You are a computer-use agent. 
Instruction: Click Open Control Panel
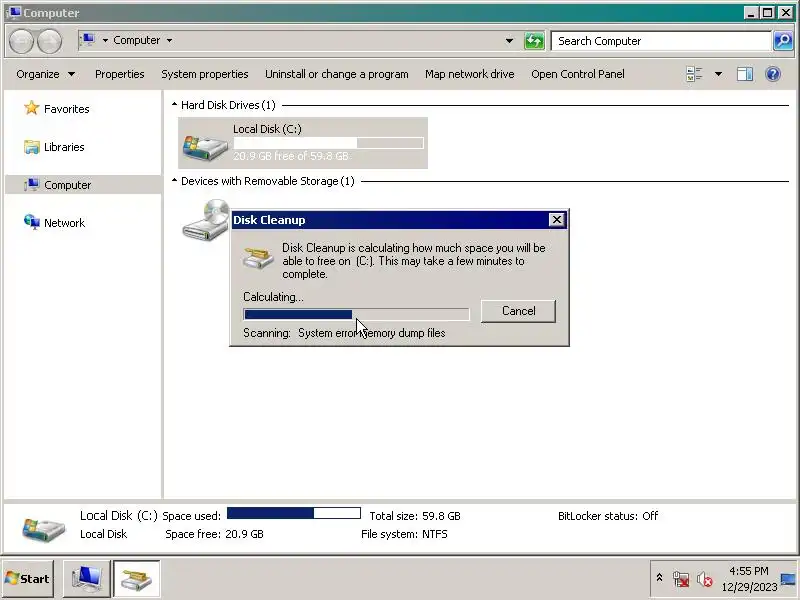pyautogui.click(x=578, y=74)
